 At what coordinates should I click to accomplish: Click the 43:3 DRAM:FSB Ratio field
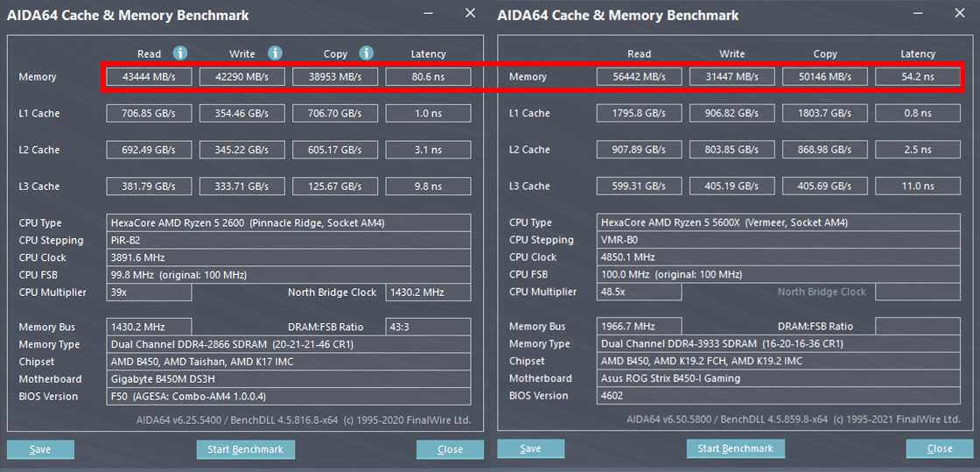(428, 327)
